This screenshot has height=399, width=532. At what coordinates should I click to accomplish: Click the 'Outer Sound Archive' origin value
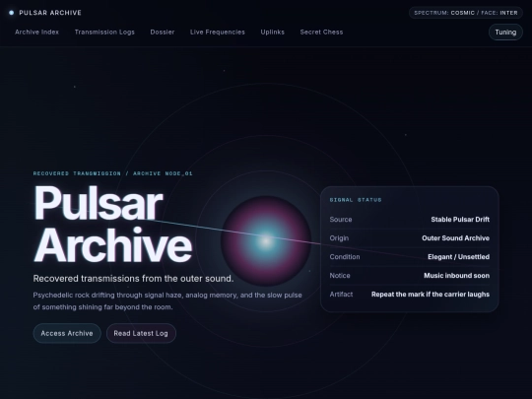(456, 238)
